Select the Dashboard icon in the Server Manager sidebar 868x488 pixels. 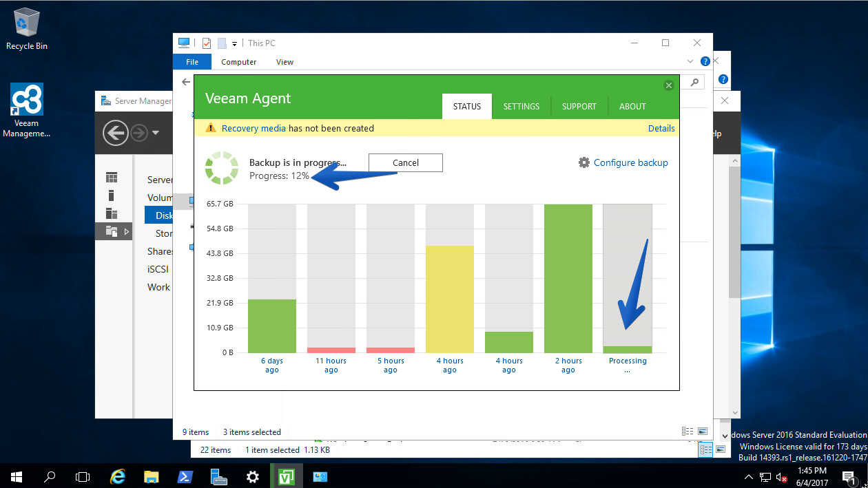click(x=111, y=178)
